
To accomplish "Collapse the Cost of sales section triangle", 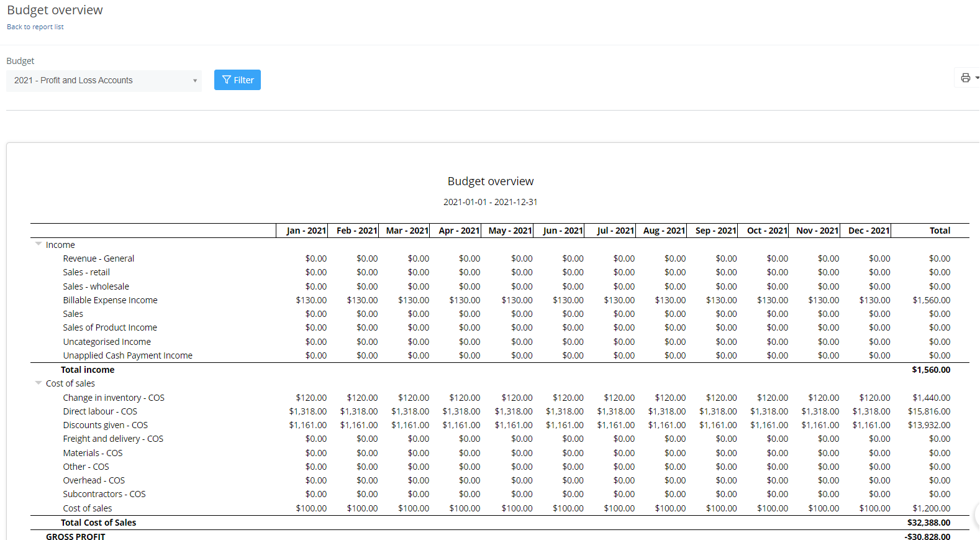I will (x=39, y=383).
